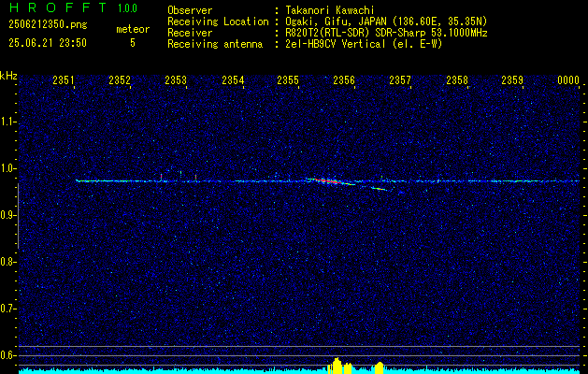Screen dimensions: 588x374
Task: Click the tallest yellow detection bar at bottom
Action: (x=337, y=366)
